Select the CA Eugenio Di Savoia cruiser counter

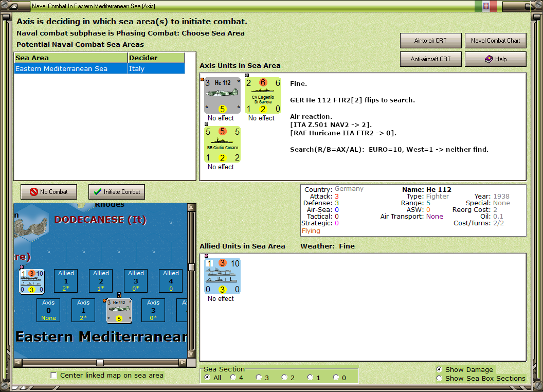click(x=263, y=95)
